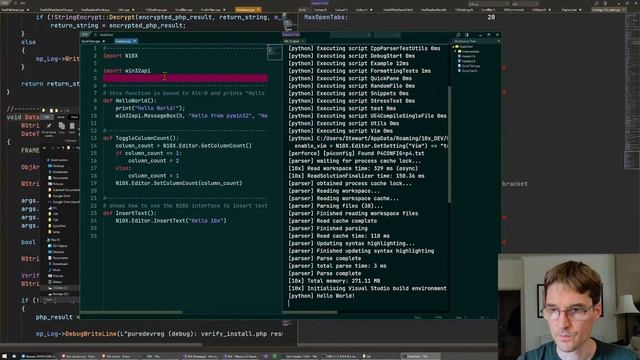Viewport: 640px width, 360px height.
Task: Click the 'def HelloWorld():' line
Action: click(130, 101)
